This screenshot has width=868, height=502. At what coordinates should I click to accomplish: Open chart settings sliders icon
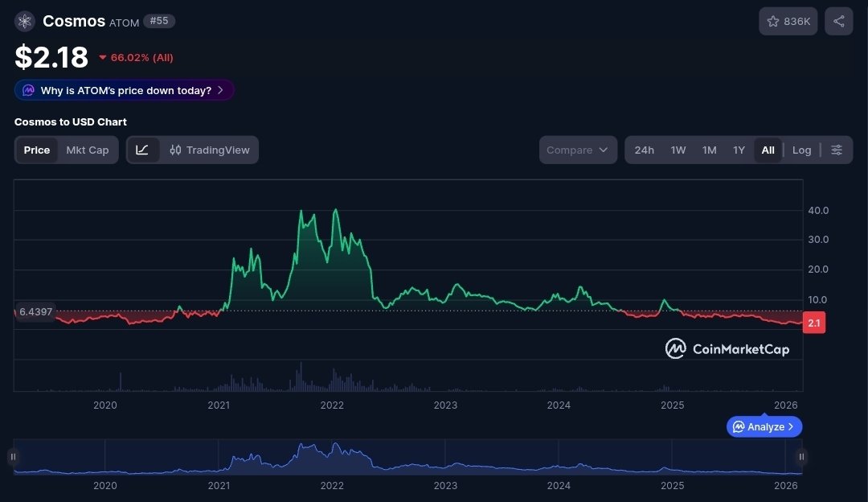point(837,150)
